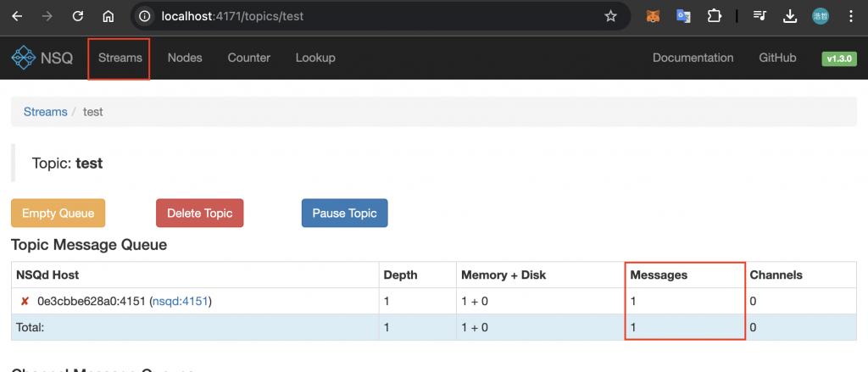Click the NSQ logo icon

(22, 58)
